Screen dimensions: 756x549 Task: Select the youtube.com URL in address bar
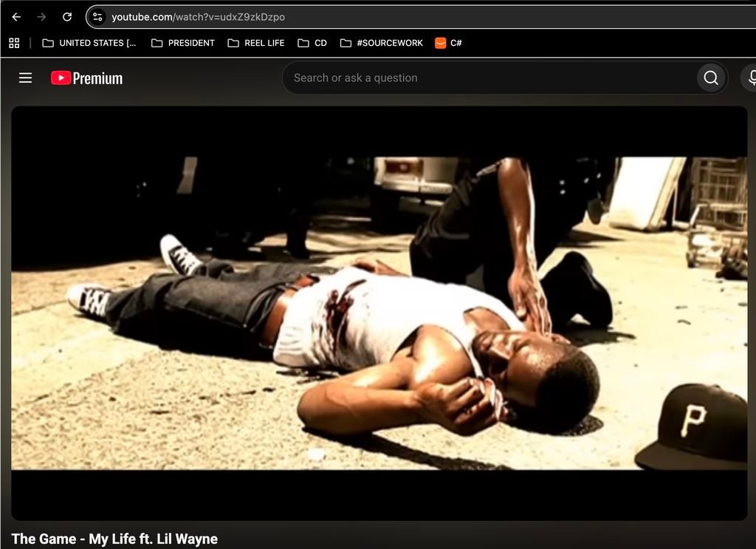pos(198,17)
